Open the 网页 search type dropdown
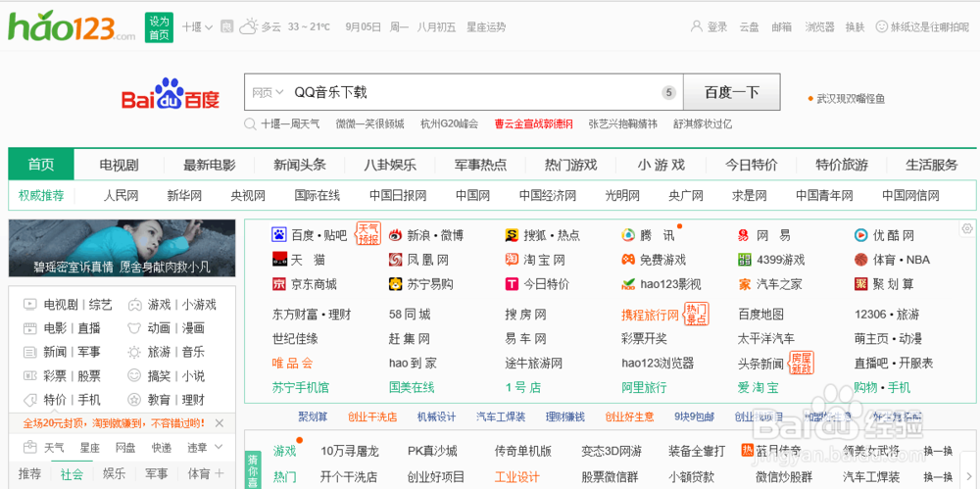 (268, 92)
